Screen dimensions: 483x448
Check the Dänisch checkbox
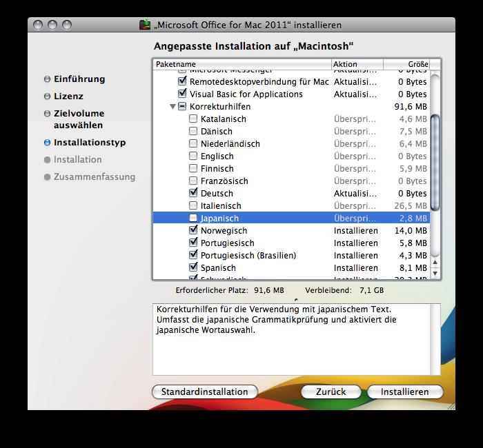(x=193, y=131)
